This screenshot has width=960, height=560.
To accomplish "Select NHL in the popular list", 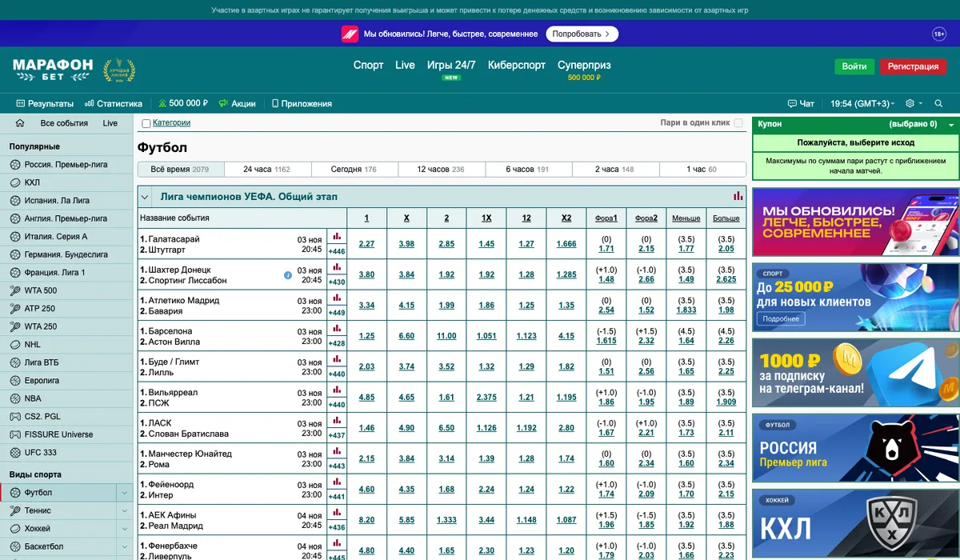I will 66,344.
